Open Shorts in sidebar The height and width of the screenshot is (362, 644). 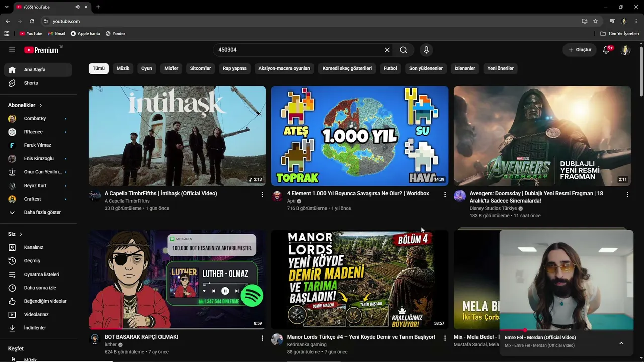click(38, 83)
